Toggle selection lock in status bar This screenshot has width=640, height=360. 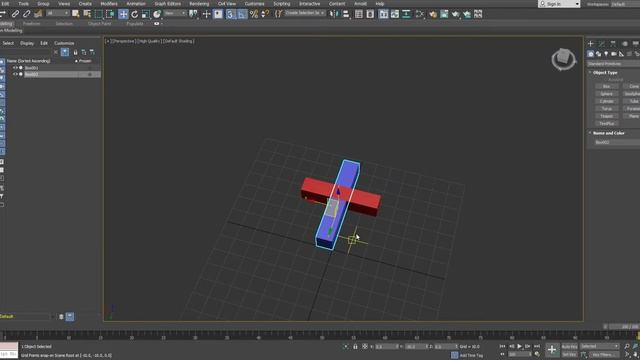point(355,347)
